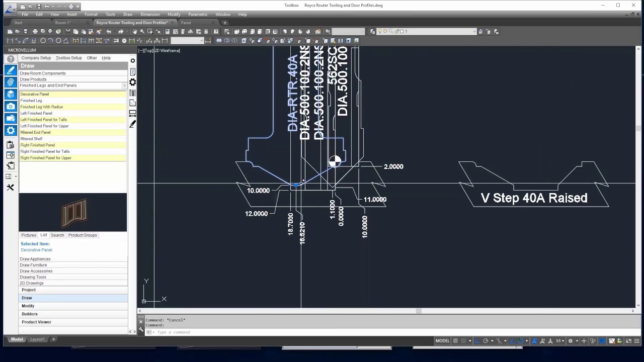This screenshot has height=362, width=644.
Task: Open the Customization menu icon in status bar
Action: (x=637, y=341)
